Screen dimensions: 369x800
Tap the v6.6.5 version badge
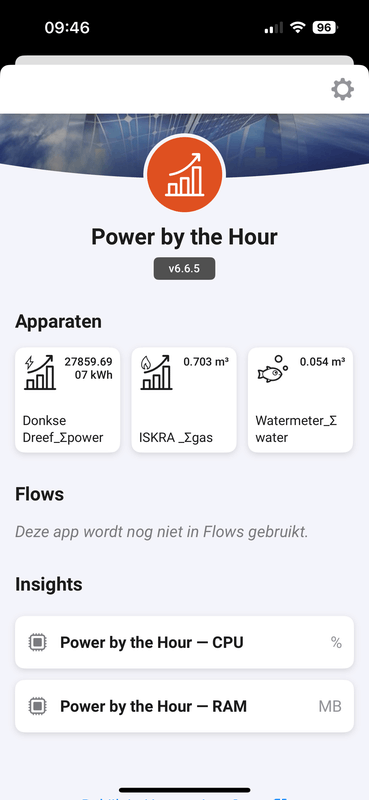184,268
